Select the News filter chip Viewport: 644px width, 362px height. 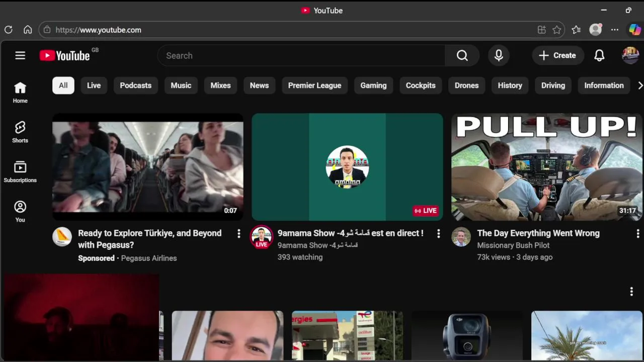point(259,85)
